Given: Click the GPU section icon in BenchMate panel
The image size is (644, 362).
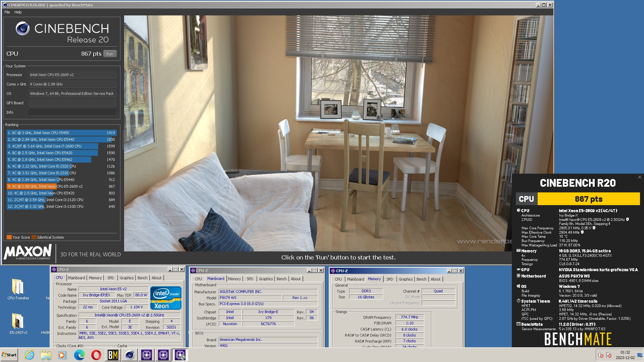Looking at the screenshot, I should click(518, 269).
